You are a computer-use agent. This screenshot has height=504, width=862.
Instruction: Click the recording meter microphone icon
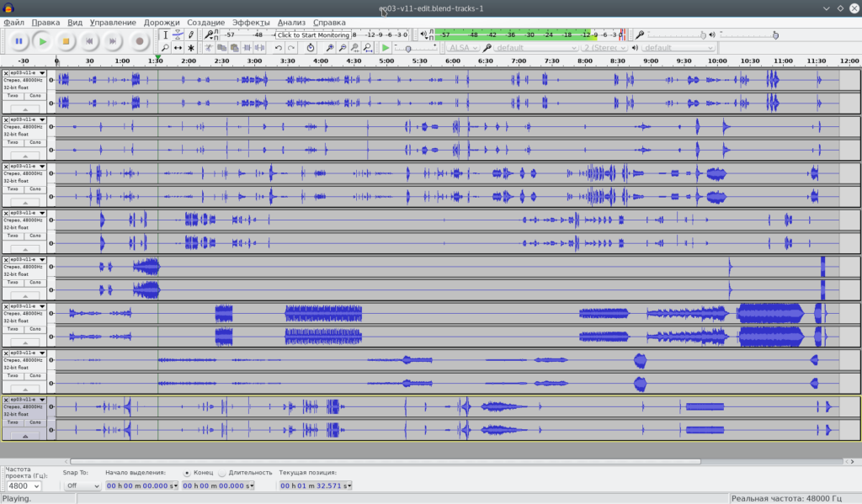point(209,34)
